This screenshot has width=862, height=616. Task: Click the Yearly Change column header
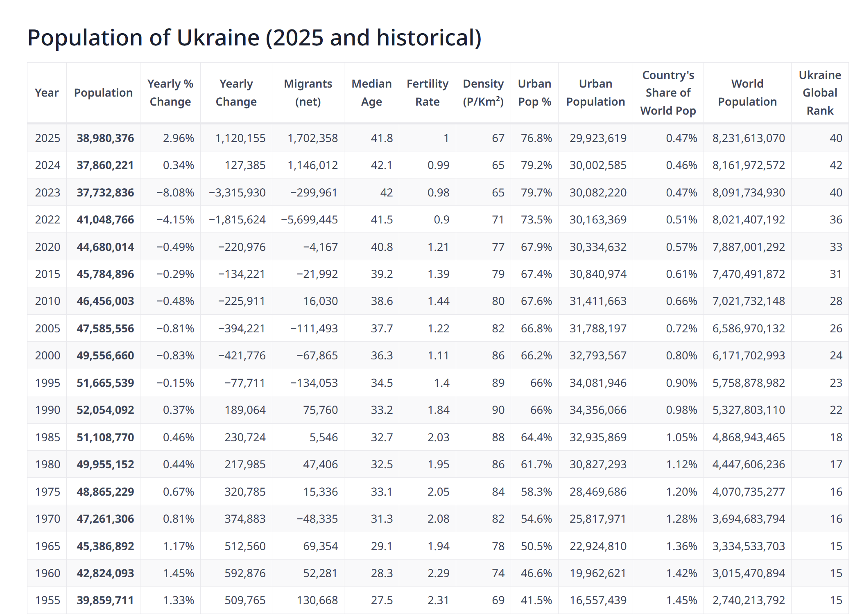point(236,93)
